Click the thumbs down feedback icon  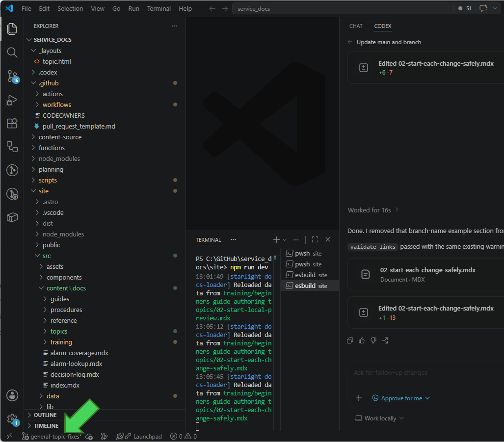(x=373, y=340)
